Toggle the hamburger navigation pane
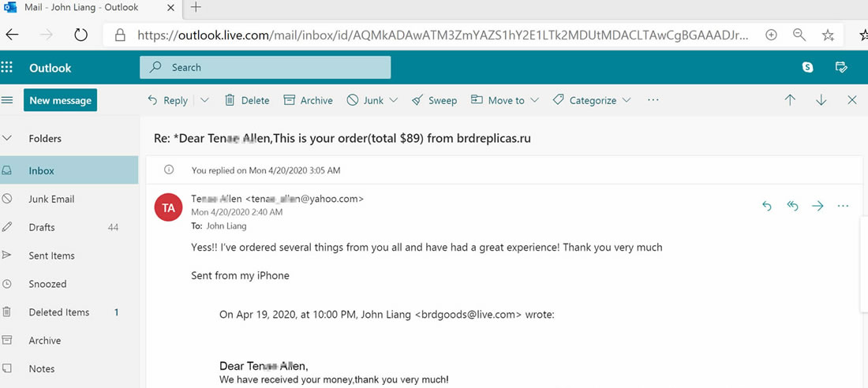The image size is (868, 388). pos(8,100)
